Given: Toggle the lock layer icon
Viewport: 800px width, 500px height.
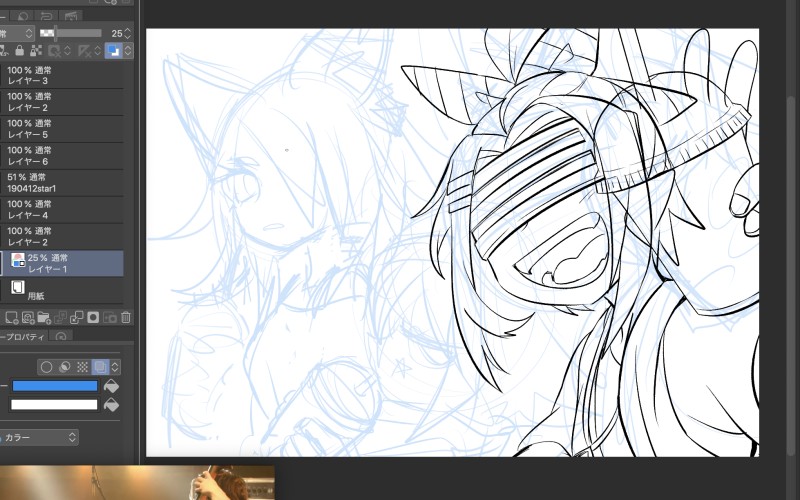Looking at the screenshot, I should pos(19,51).
